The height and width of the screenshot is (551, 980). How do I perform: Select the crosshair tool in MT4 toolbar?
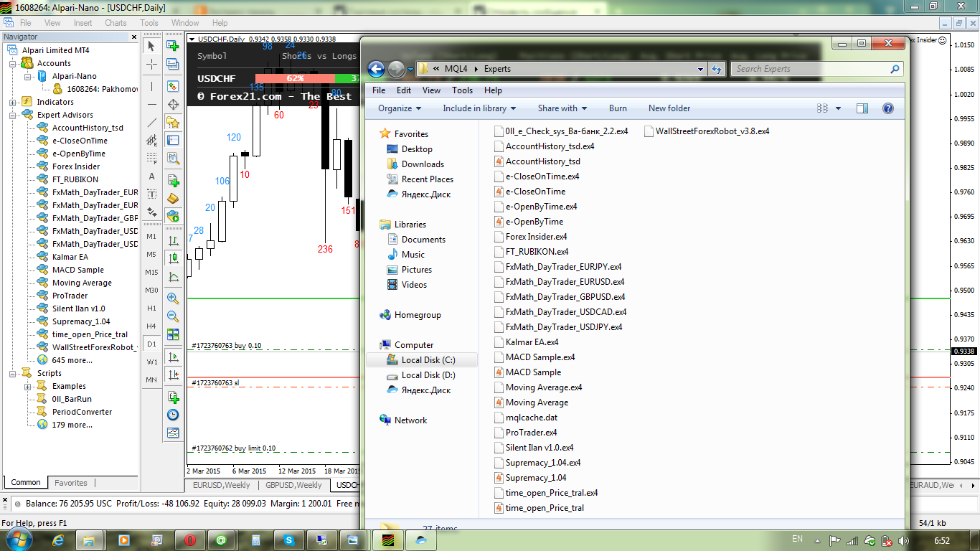click(x=151, y=64)
